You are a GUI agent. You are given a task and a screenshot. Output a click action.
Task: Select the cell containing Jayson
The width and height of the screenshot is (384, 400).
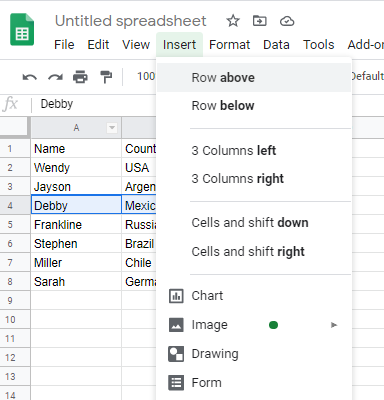pyautogui.click(x=76, y=186)
